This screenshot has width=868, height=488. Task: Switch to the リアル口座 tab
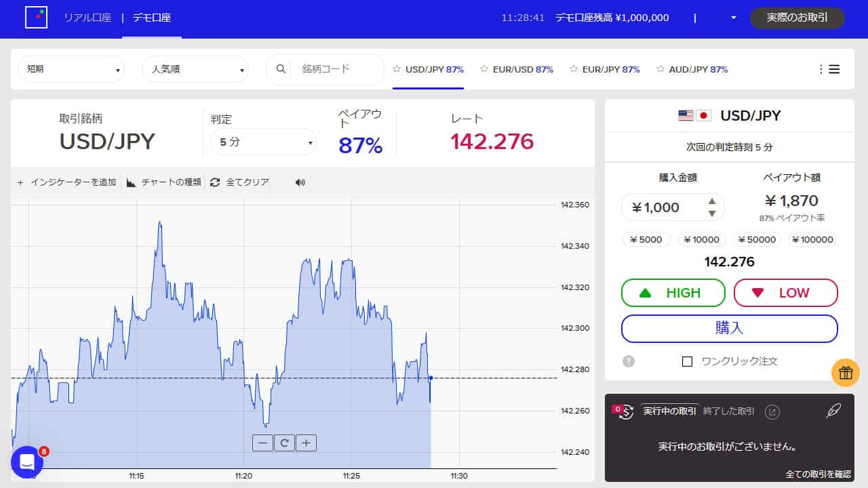tap(87, 18)
